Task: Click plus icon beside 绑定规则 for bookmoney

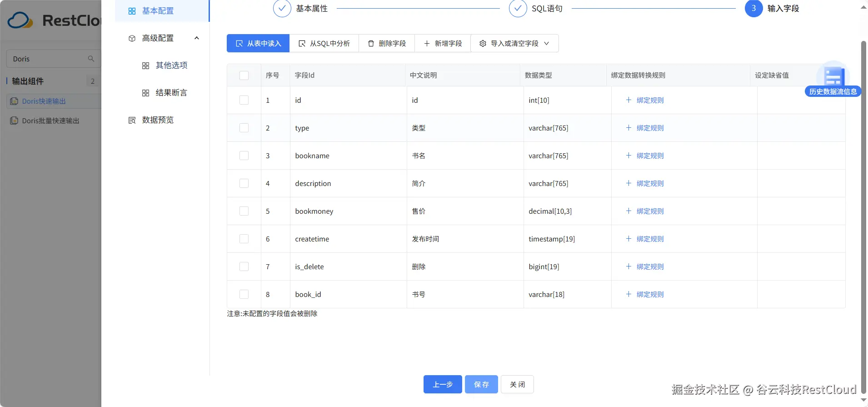Action: pyautogui.click(x=629, y=211)
